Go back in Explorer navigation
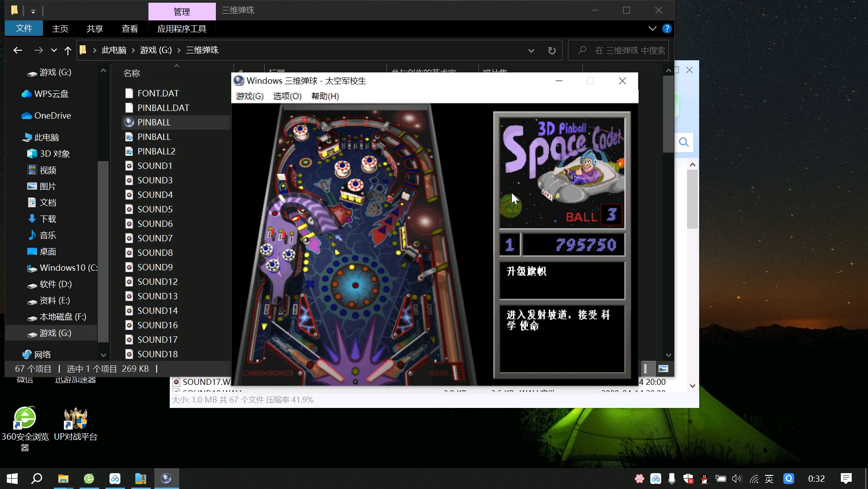The width and height of the screenshot is (868, 489). point(18,50)
